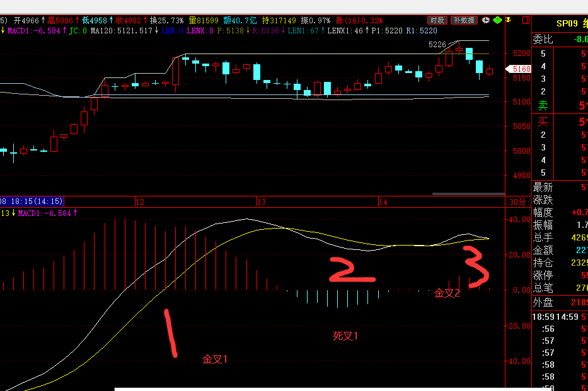Click the 持仓 label in quote panel

(x=543, y=263)
